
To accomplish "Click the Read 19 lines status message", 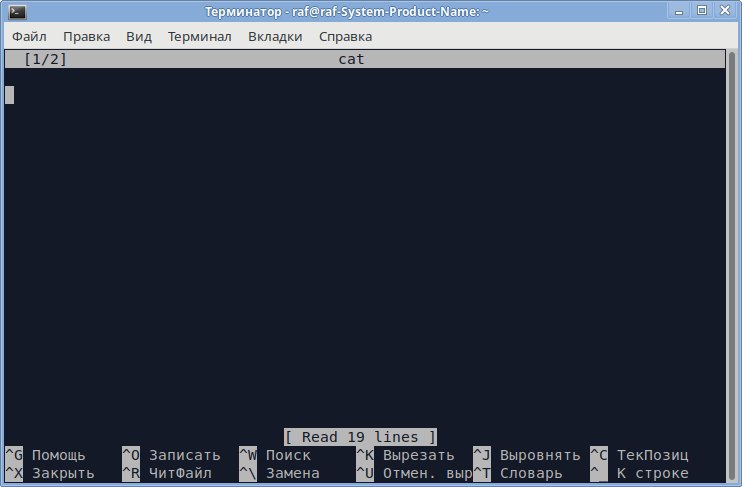I will [360, 437].
